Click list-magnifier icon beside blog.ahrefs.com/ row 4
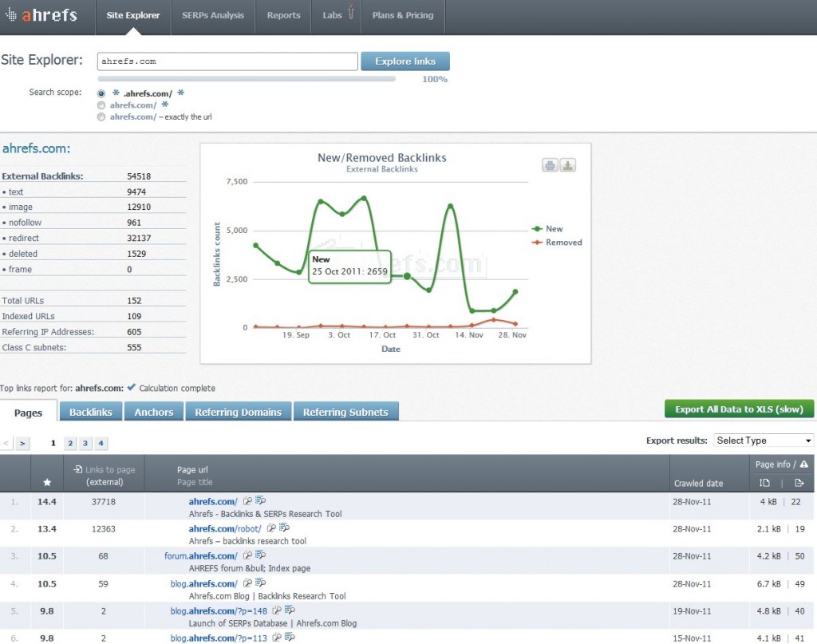 (x=261, y=583)
